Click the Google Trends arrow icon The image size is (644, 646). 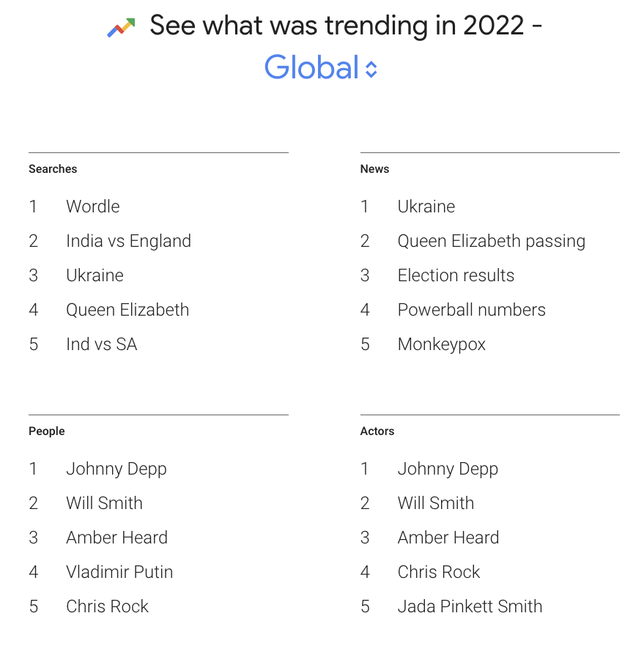121,28
